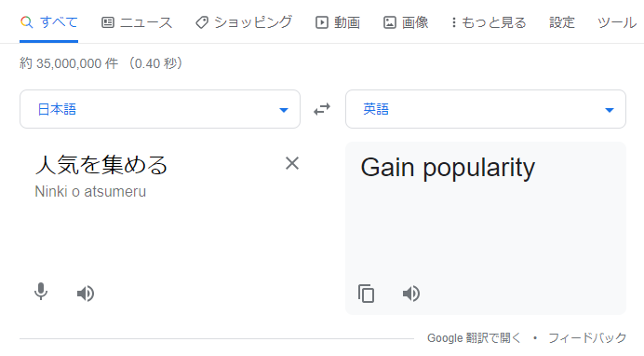
Task: Open the Google 翻訳で開く link
Action: (x=474, y=338)
